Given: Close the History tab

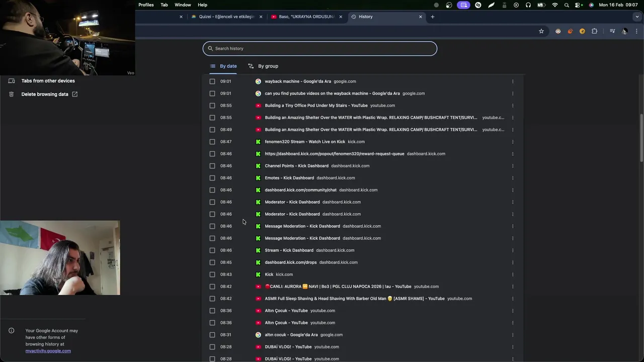Looking at the screenshot, I should [421, 17].
